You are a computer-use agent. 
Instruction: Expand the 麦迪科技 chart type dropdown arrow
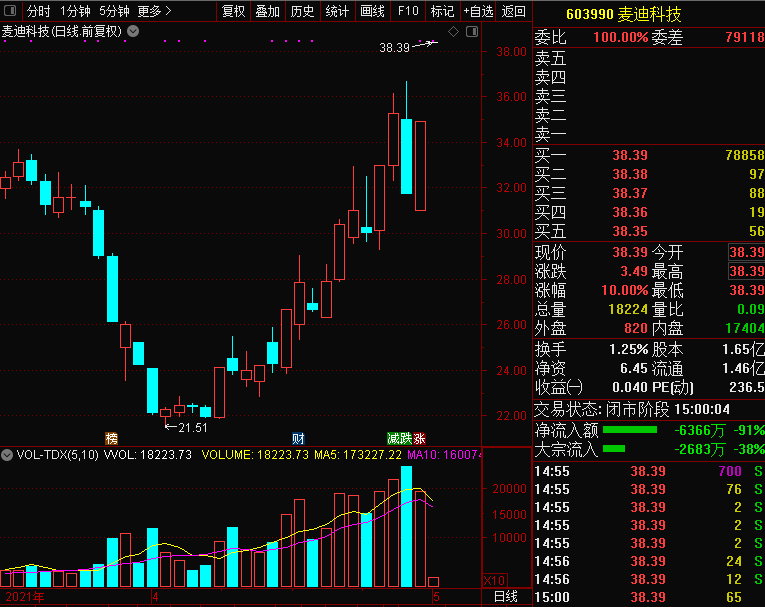133,31
